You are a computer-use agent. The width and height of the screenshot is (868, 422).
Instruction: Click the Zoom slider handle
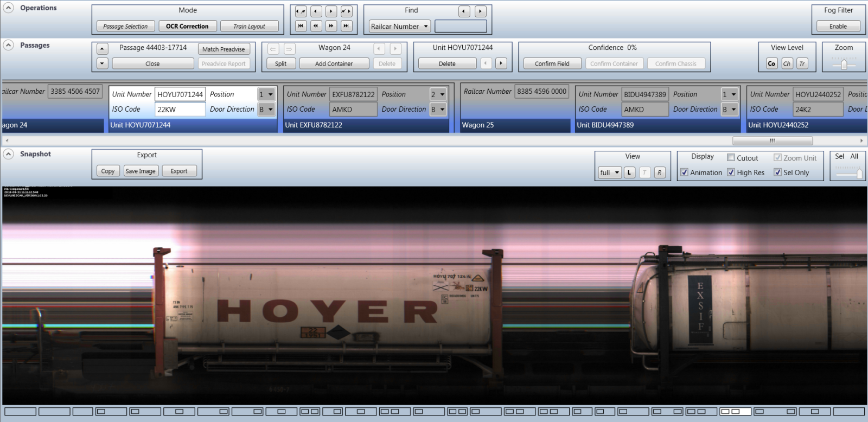point(844,65)
